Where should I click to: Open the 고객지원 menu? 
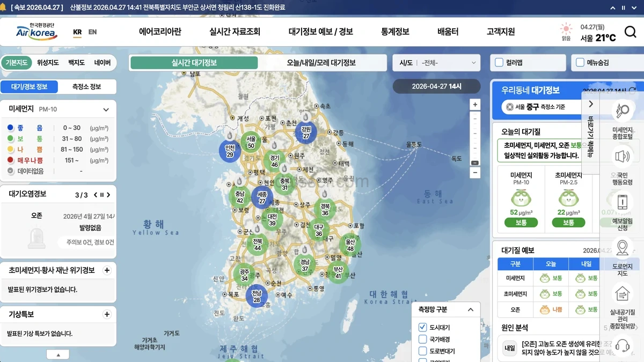[x=501, y=32]
